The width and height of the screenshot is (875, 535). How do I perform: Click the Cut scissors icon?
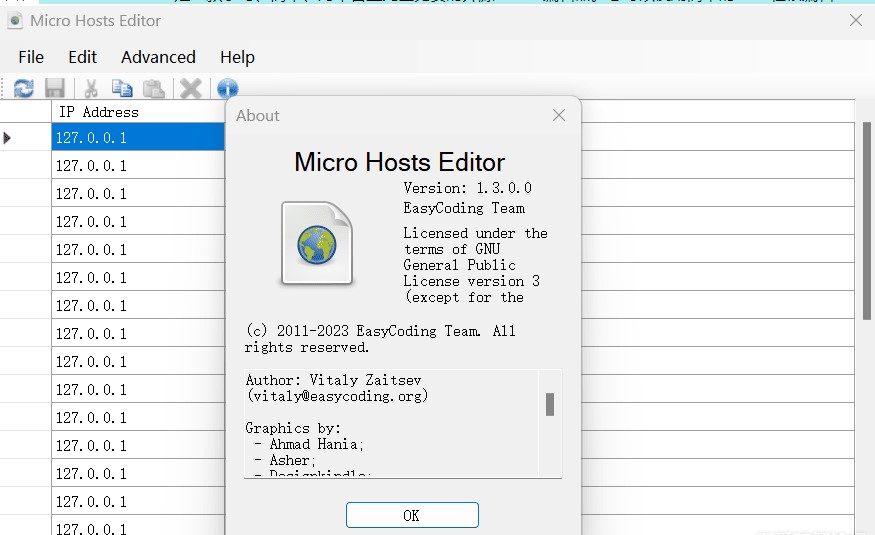click(x=91, y=88)
